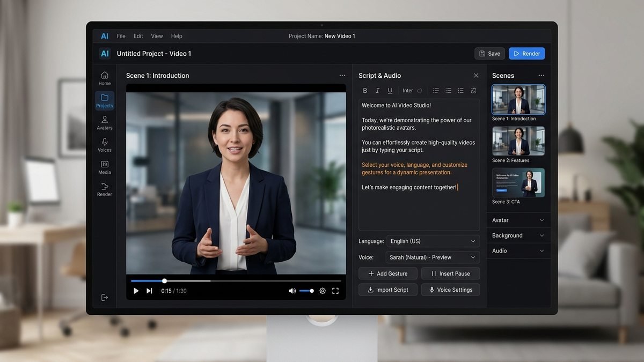
Task: Toggle bold formatting in script toolbar
Action: (365, 91)
